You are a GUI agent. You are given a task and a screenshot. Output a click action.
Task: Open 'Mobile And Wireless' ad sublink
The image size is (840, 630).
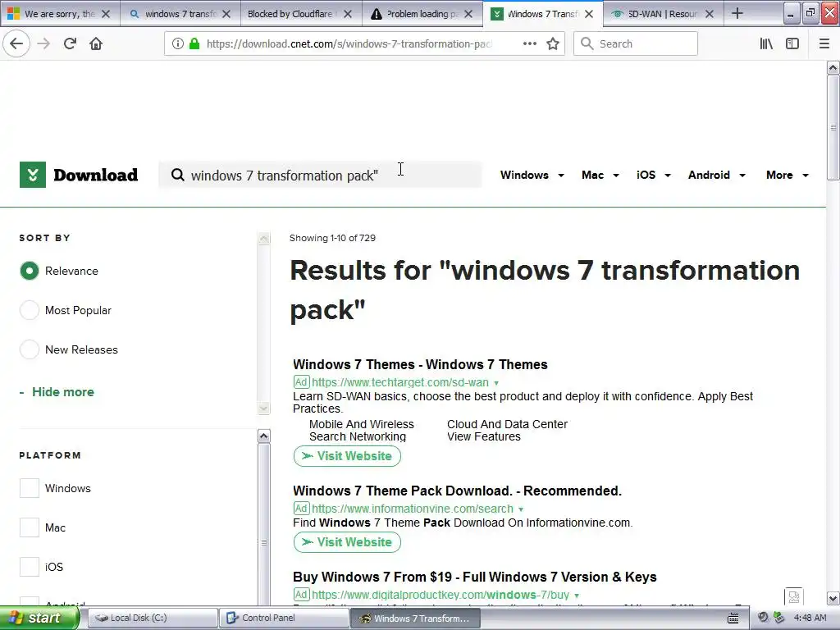pos(362,424)
